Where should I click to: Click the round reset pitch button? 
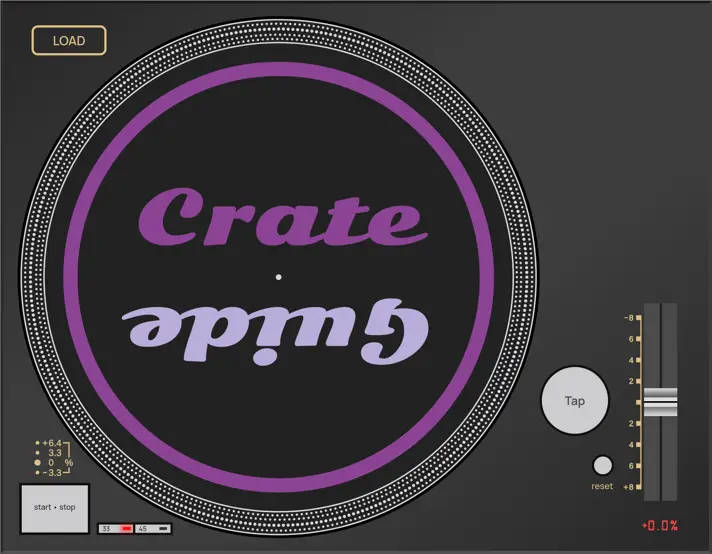(x=603, y=465)
